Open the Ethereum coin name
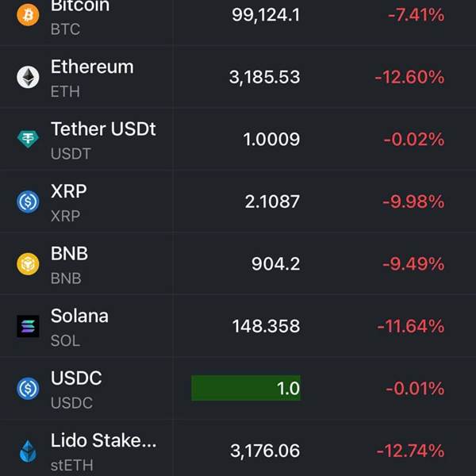 92,67
